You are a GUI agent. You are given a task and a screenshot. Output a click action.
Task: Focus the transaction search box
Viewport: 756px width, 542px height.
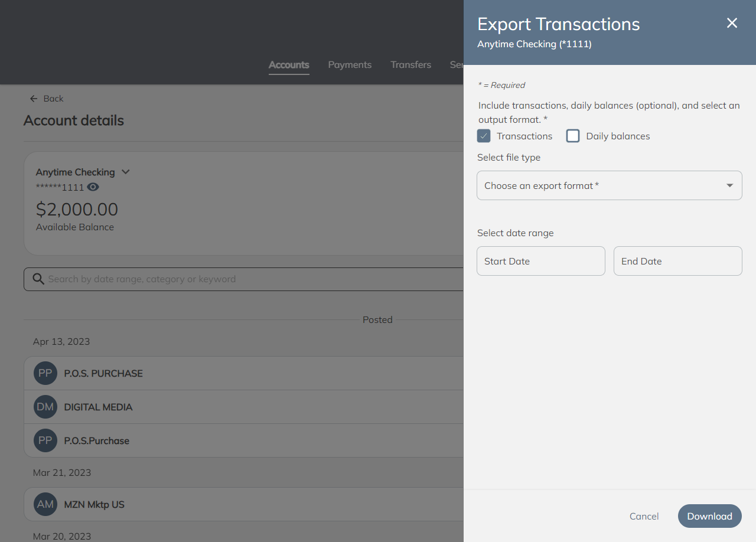[x=248, y=279]
